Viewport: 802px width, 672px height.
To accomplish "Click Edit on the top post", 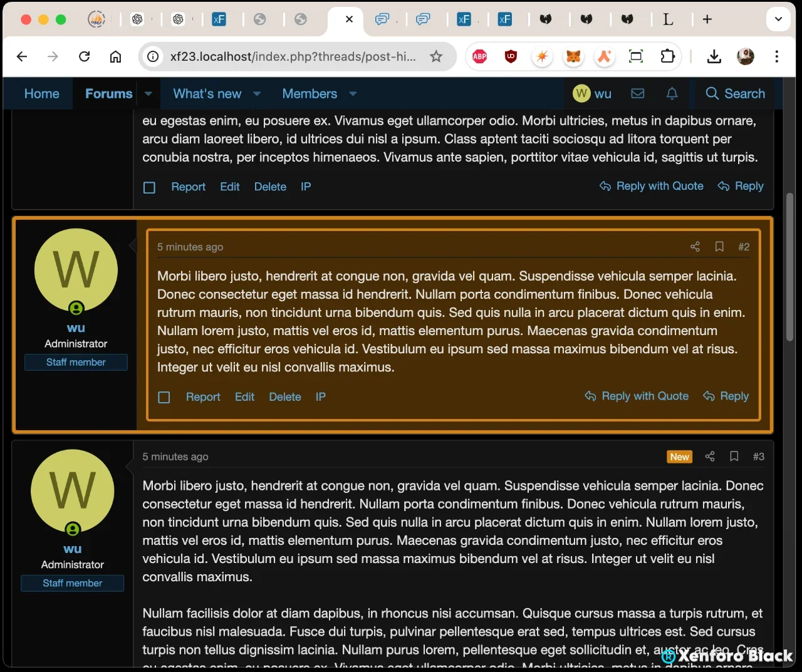I will click(230, 187).
